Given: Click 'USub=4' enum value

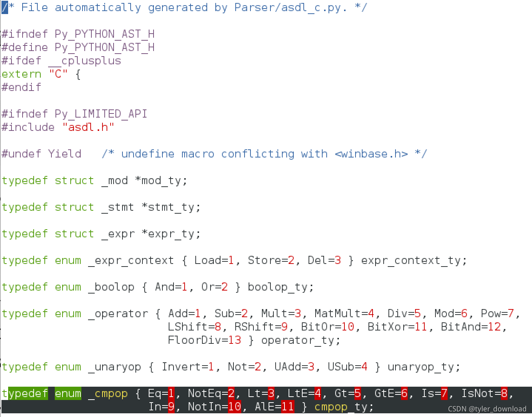Looking at the screenshot, I should [x=347, y=367].
